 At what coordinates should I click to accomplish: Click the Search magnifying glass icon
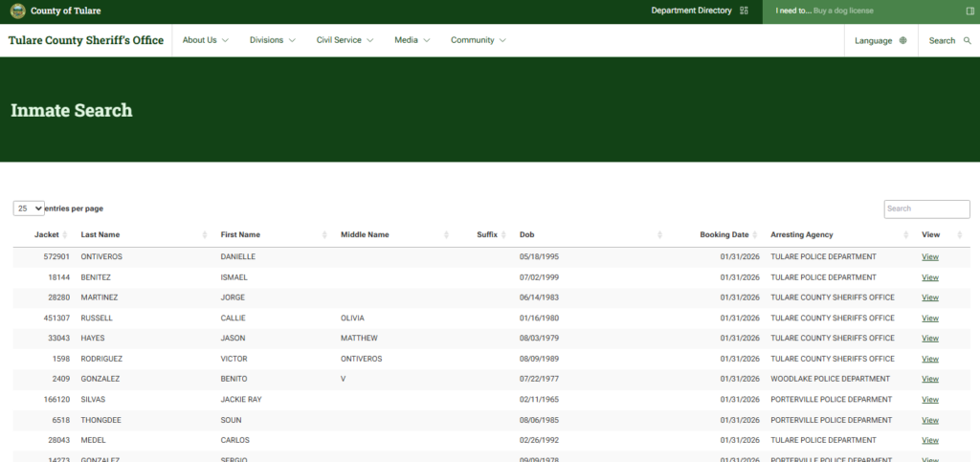pos(967,41)
